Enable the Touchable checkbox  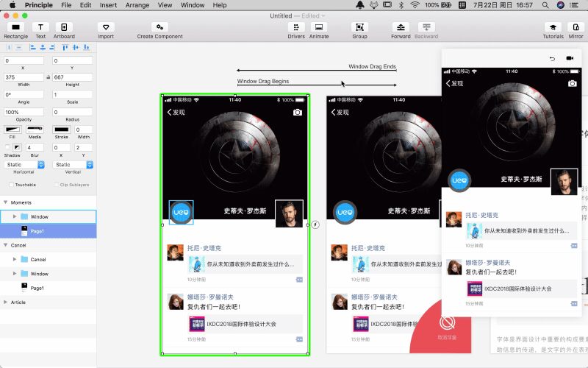click(10, 185)
